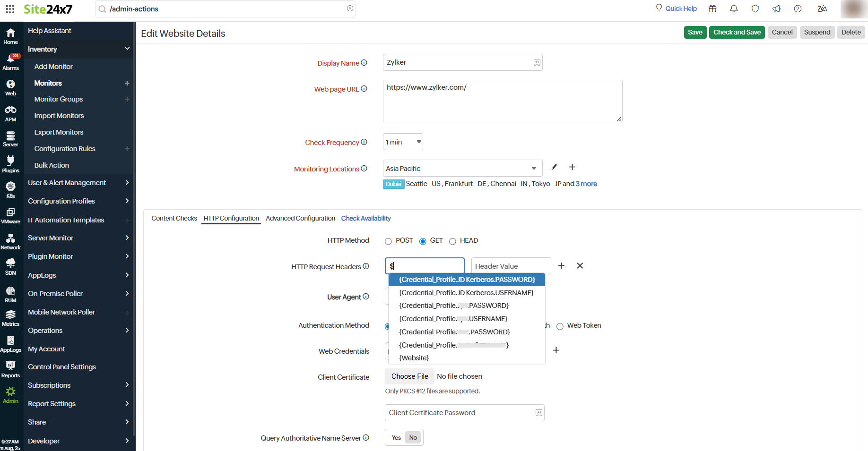868x451 pixels.
Task: Click the pencil edit icon for locations
Action: 554,167
